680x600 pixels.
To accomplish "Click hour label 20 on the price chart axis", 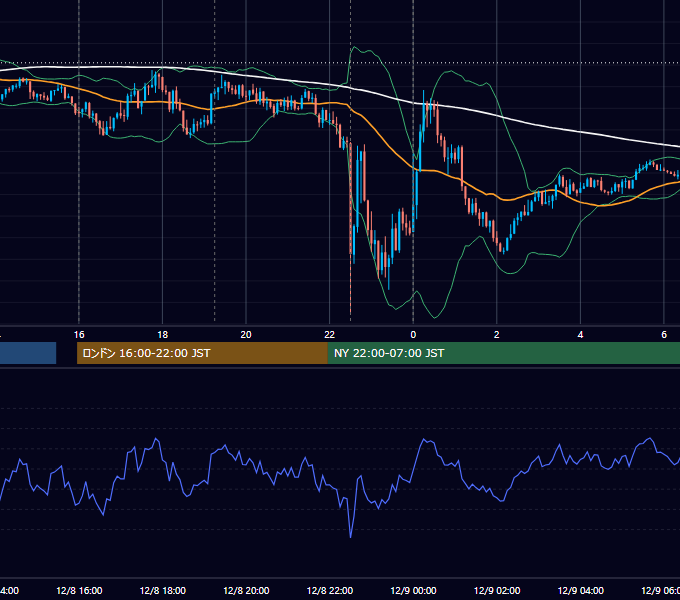I will (x=246, y=335).
